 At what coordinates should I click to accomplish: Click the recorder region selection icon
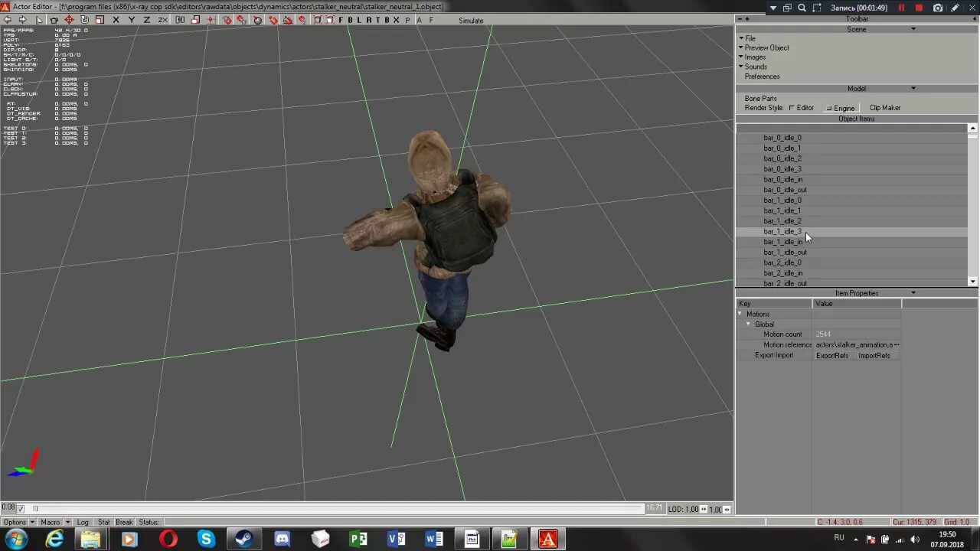(x=816, y=8)
